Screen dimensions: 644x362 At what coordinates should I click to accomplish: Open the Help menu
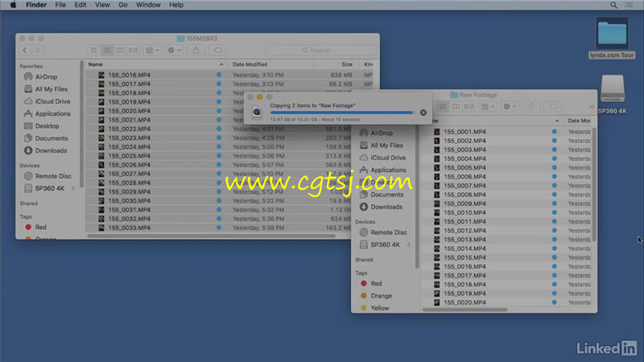pyautogui.click(x=176, y=5)
